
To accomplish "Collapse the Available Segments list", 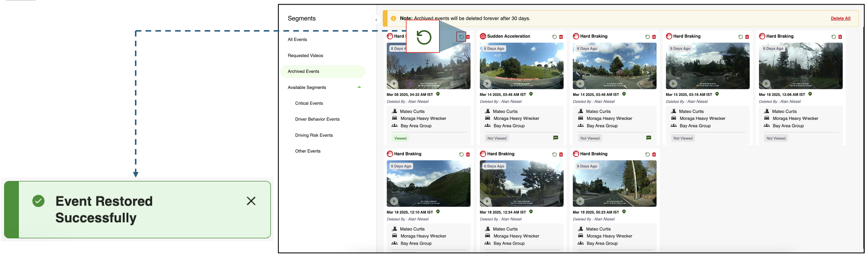I will 359,87.
